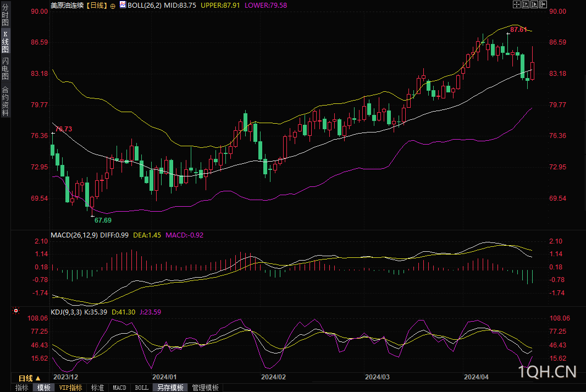Apply the BOLL template button

pos(142,388)
